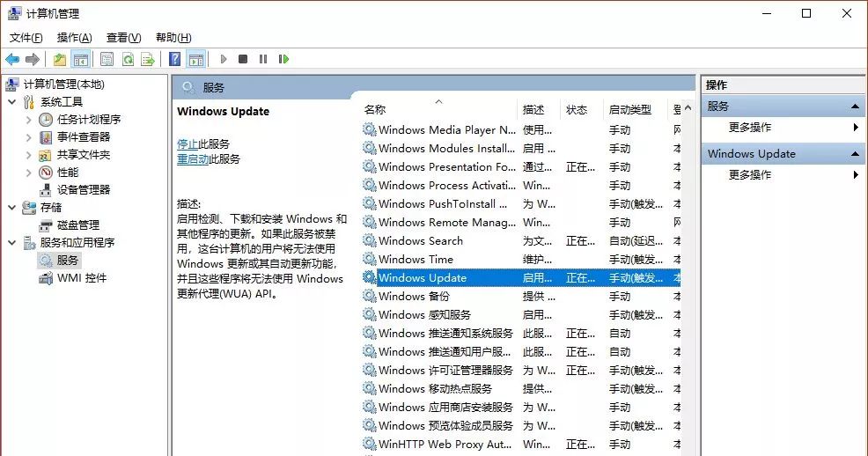Click the 性能 monitor icon in tree
The height and width of the screenshot is (456, 868).
(46, 173)
